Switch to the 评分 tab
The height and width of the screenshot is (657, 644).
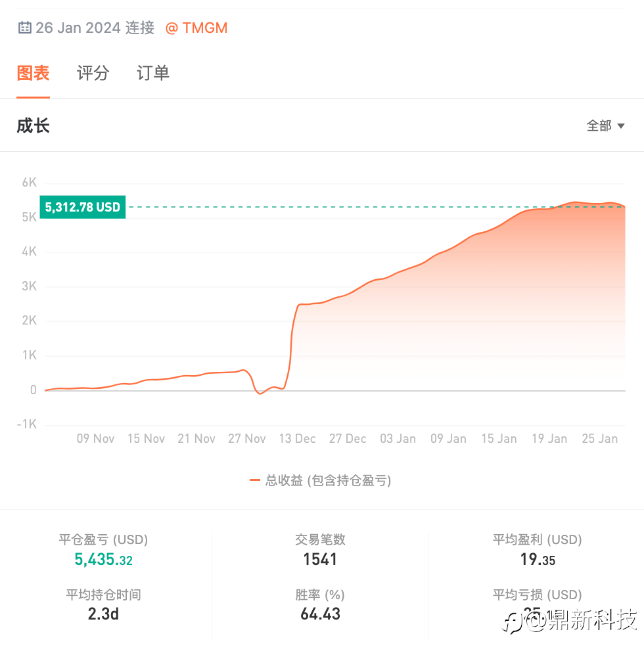point(93,73)
